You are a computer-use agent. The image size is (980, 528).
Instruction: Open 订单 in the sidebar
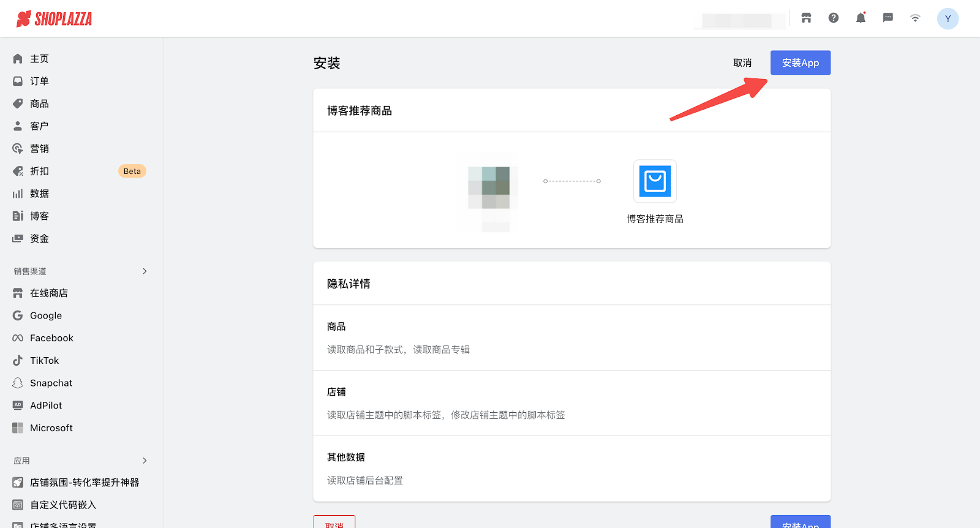[39, 81]
